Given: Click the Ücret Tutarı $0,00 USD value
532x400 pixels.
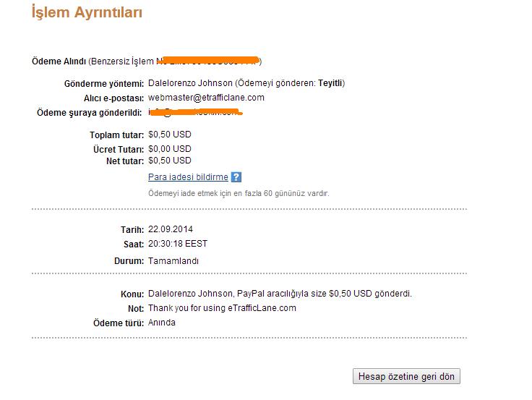Looking at the screenshot, I should click(170, 149).
